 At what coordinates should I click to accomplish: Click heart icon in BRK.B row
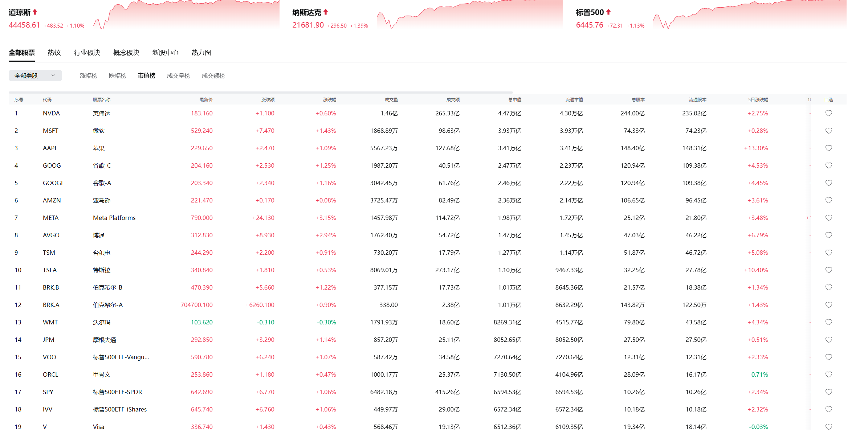[x=828, y=287]
